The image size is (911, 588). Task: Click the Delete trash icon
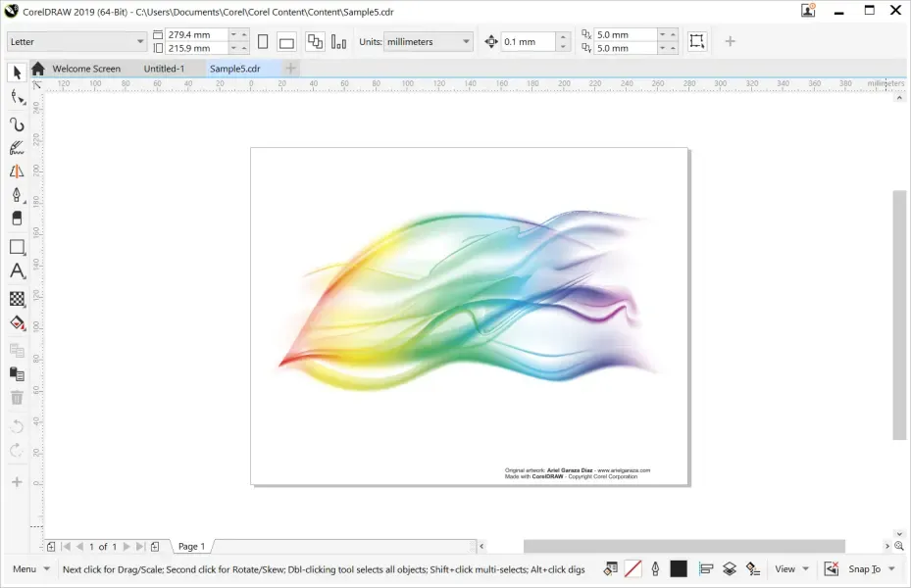(17, 398)
